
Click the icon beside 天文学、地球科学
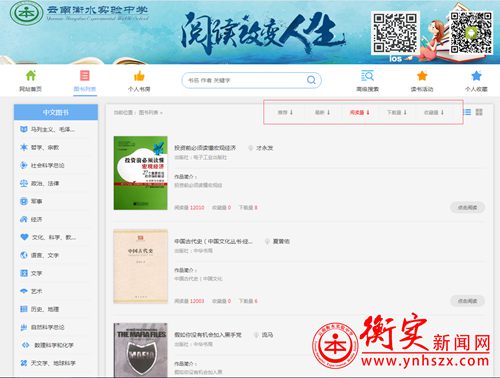coord(23,363)
